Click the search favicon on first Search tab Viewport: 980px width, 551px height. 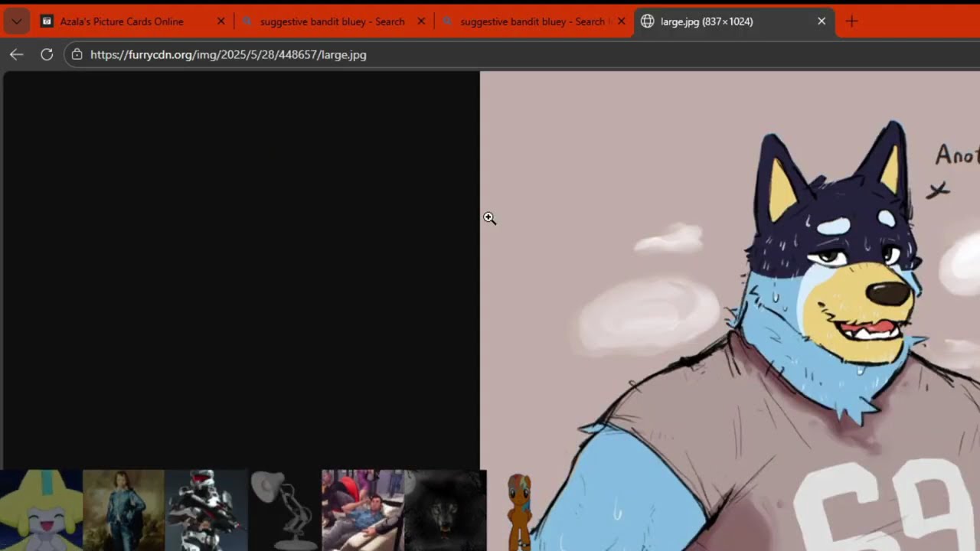(247, 21)
